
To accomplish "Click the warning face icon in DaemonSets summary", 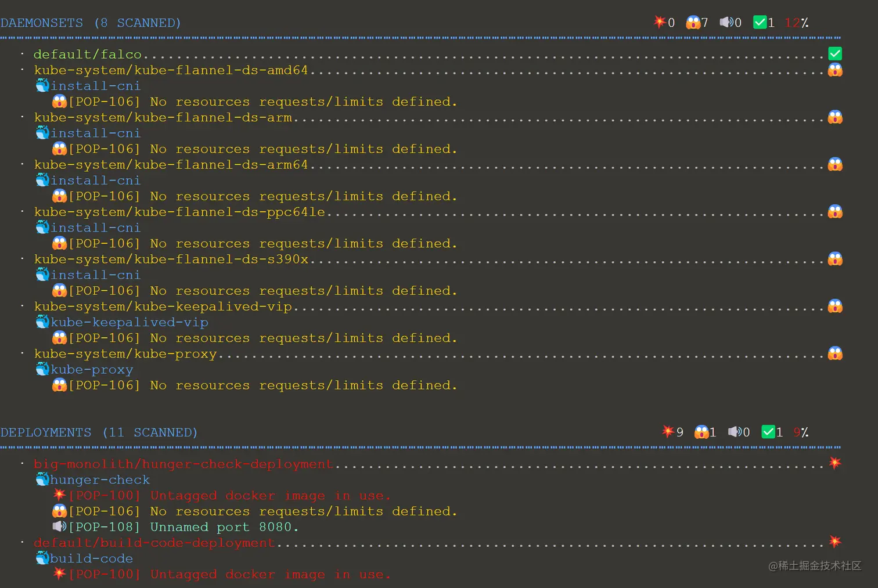I will tap(693, 22).
